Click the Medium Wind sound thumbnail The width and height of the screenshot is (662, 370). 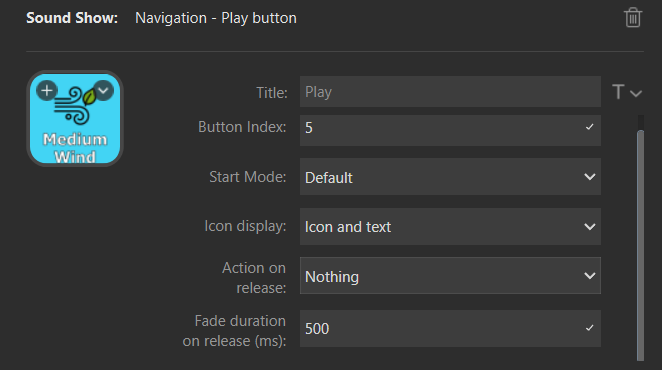[x=75, y=119]
